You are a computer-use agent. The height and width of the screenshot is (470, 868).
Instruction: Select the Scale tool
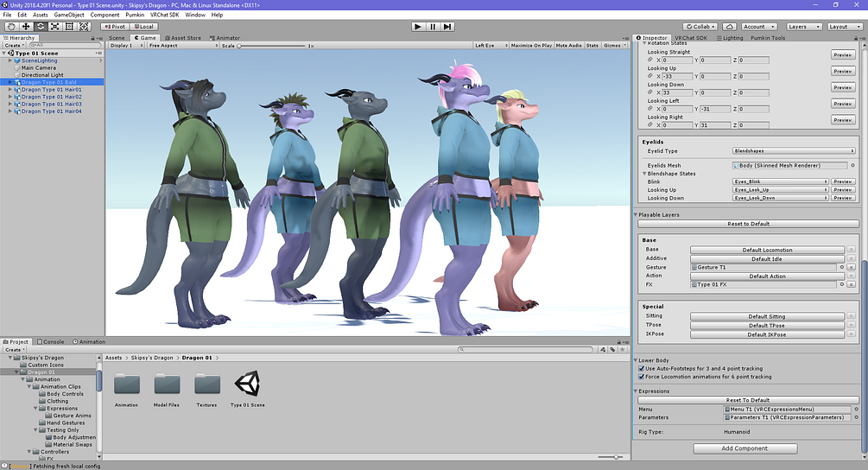click(54, 27)
